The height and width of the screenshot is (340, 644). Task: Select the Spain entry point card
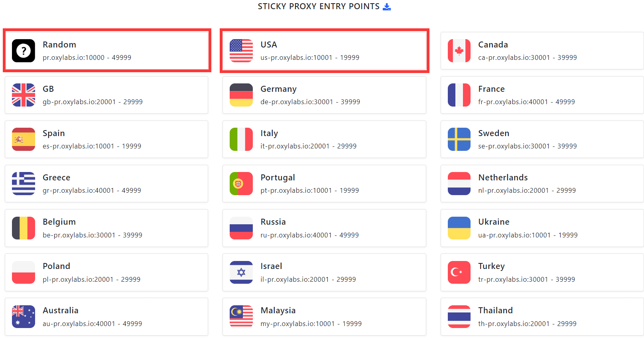pyautogui.click(x=106, y=139)
